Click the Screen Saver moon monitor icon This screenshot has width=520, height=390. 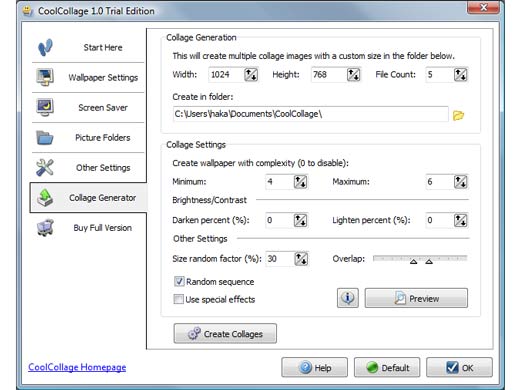point(45,107)
